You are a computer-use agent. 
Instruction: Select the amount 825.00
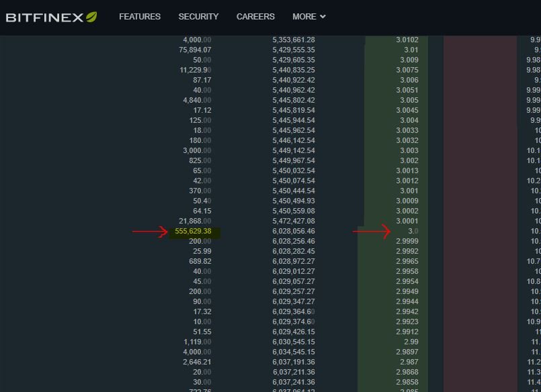click(200, 161)
